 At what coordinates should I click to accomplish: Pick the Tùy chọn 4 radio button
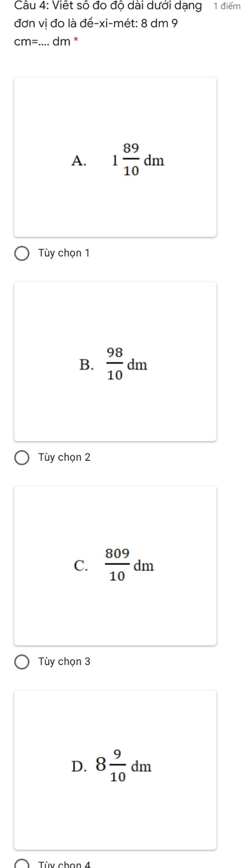22,865
